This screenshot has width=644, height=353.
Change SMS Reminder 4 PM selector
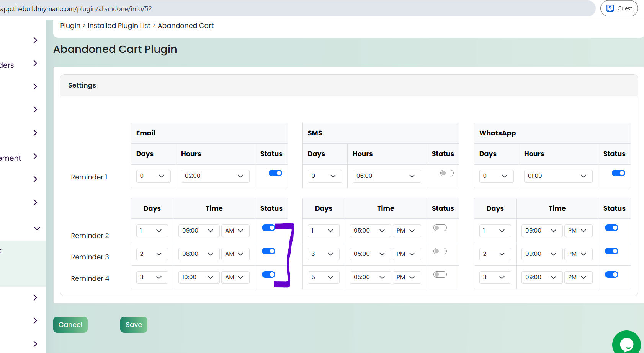407,277
